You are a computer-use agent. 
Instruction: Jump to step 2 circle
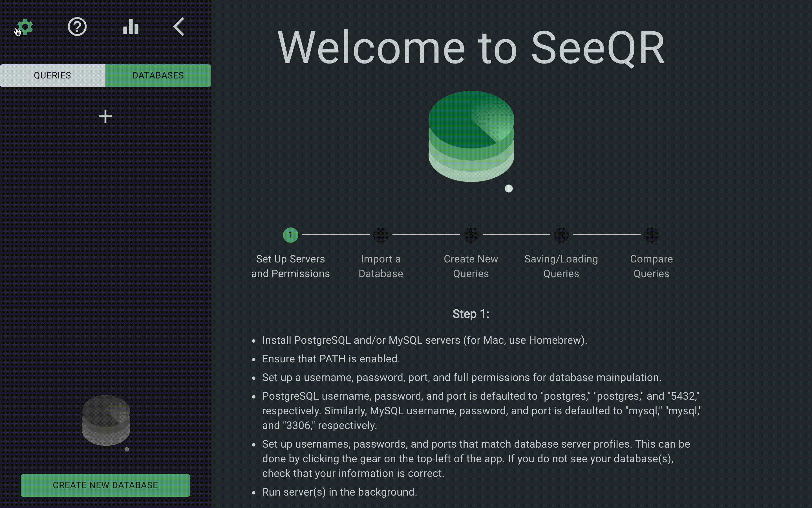[381, 235]
